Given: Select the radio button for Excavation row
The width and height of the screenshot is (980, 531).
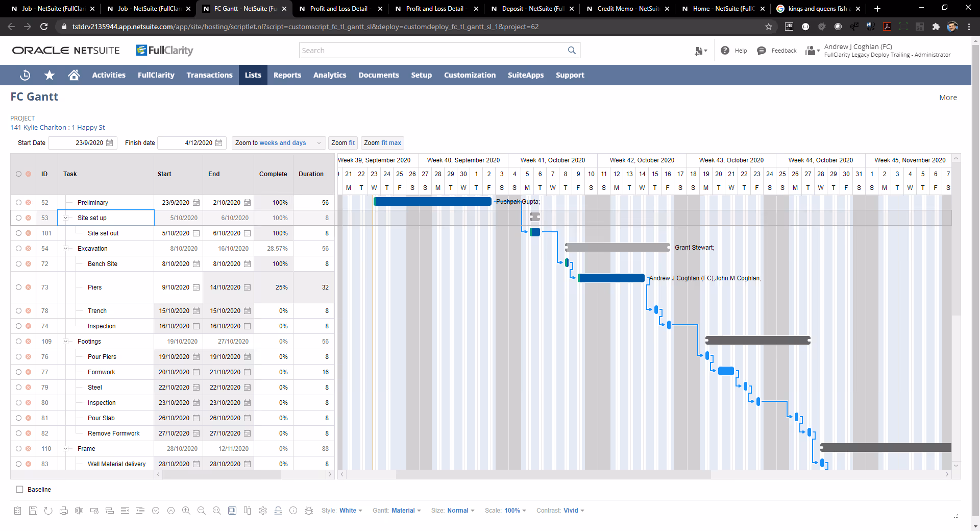Looking at the screenshot, I should [19, 249].
